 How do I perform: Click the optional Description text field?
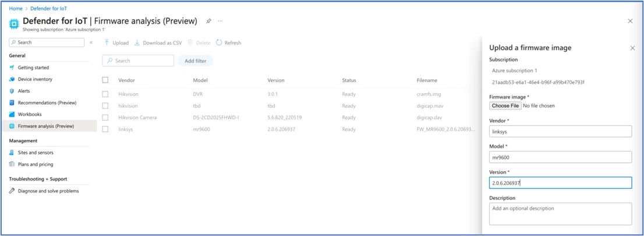tap(560, 213)
